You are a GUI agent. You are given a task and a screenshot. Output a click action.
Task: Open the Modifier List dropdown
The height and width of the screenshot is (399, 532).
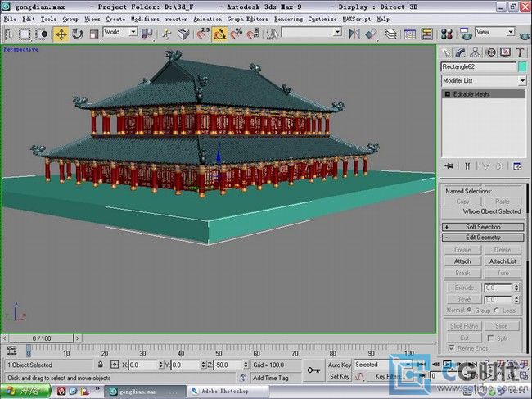coord(485,81)
